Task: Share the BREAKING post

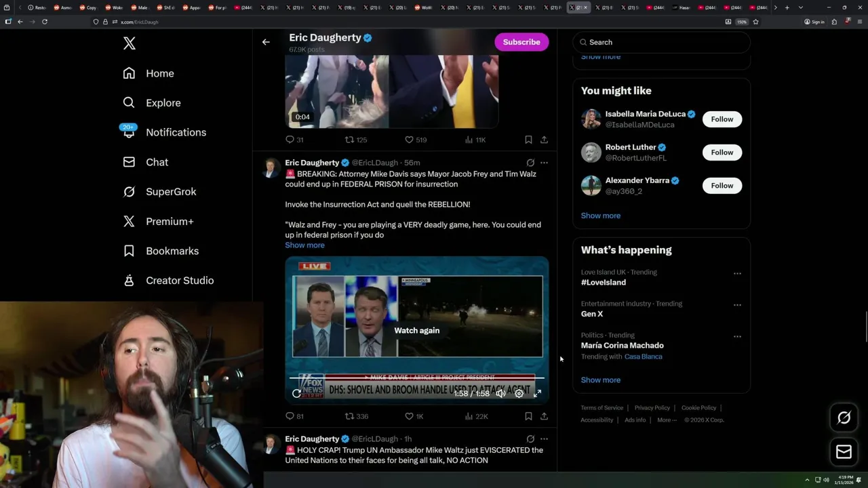Action: (x=544, y=416)
